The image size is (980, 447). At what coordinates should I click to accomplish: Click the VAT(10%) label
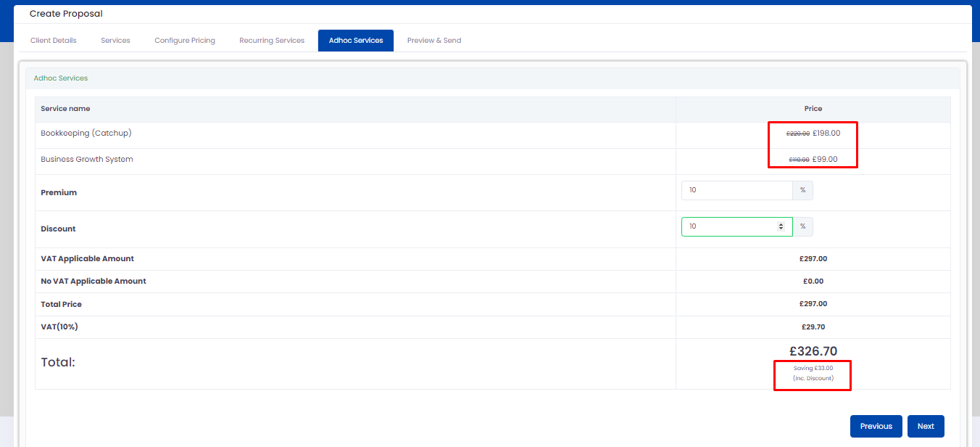(x=59, y=327)
